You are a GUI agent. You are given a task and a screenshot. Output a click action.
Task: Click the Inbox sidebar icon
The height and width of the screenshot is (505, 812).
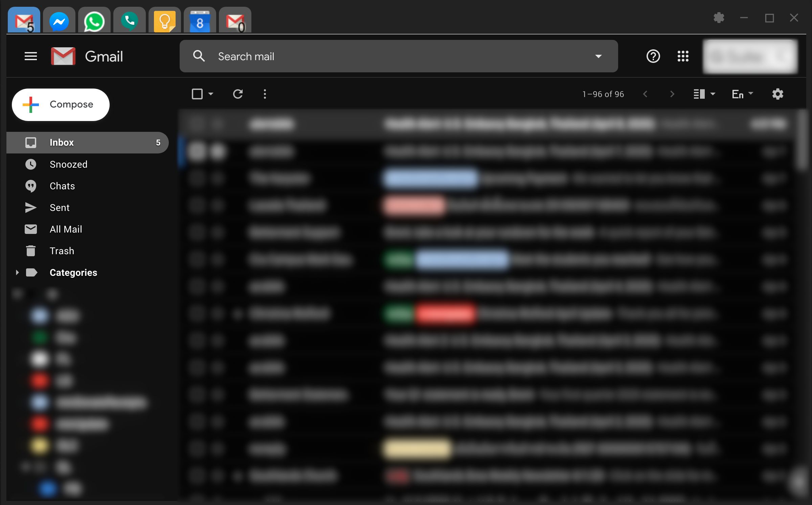click(30, 143)
